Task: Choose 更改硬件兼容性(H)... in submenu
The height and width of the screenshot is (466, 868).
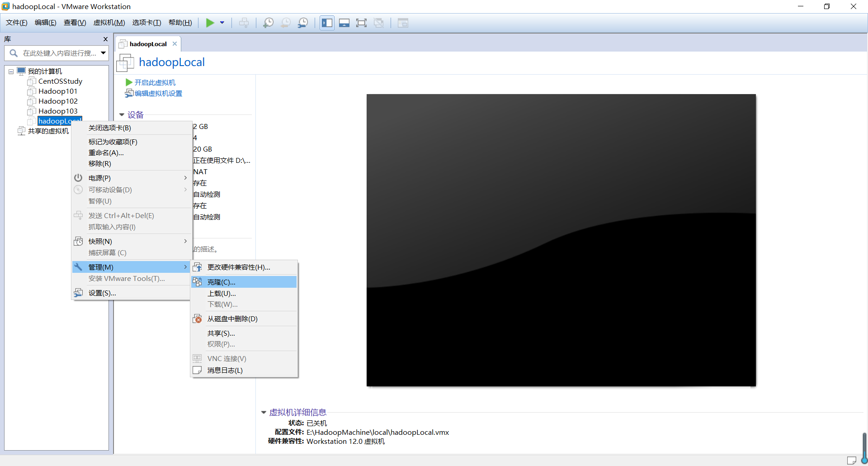Action: pyautogui.click(x=244, y=267)
